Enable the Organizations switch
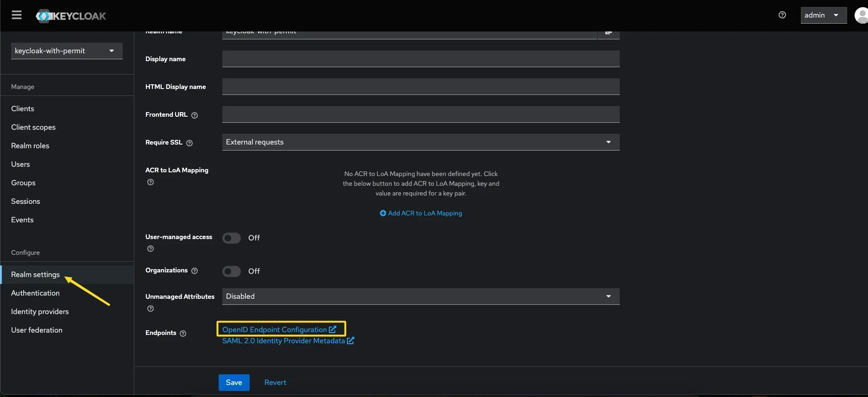The width and height of the screenshot is (868, 397). coord(232,271)
